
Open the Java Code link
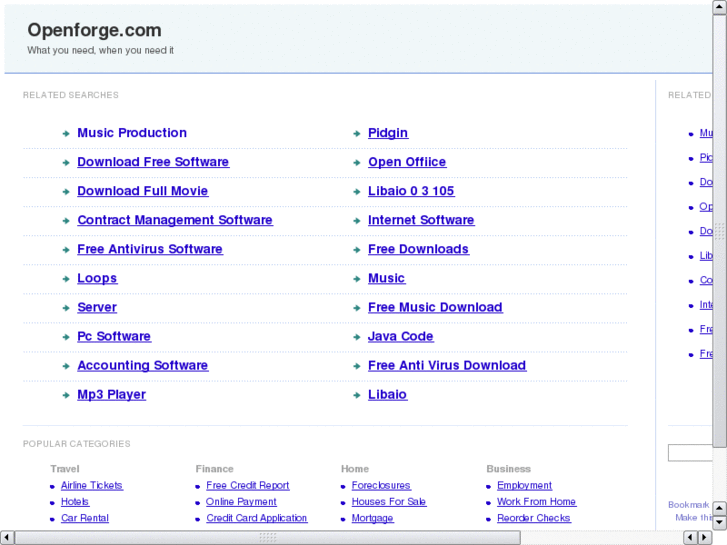coord(401,336)
